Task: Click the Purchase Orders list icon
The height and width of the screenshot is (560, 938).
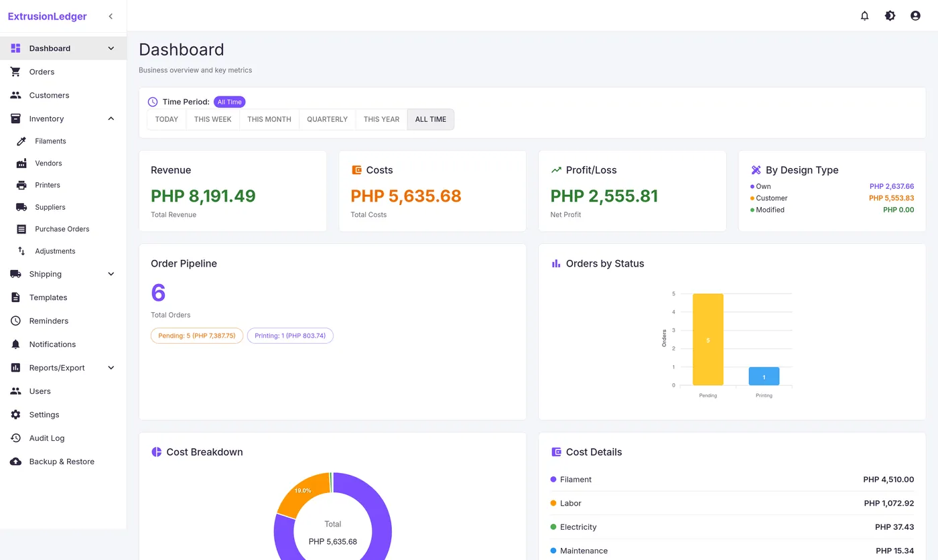Action: click(x=21, y=229)
